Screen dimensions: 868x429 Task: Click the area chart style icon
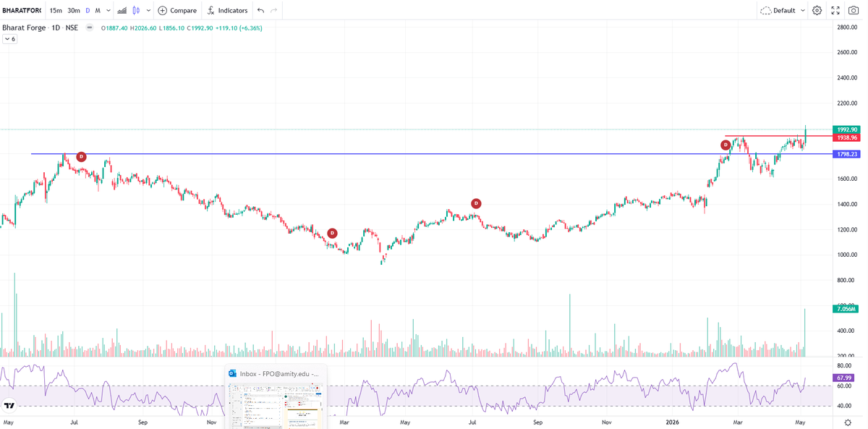pos(122,10)
